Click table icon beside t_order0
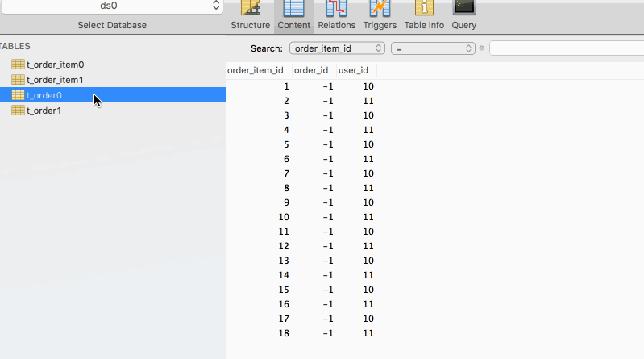Screen dimensions: 644x359 click(x=18, y=95)
